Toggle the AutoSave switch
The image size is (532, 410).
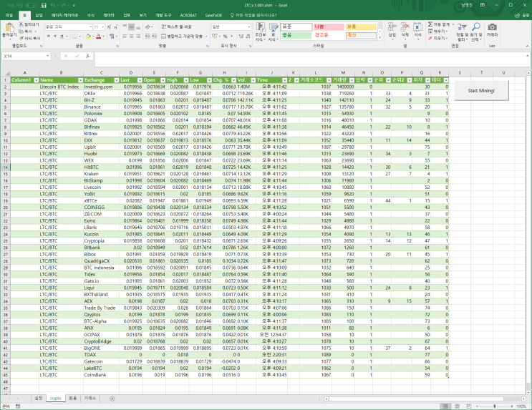coord(31,6)
